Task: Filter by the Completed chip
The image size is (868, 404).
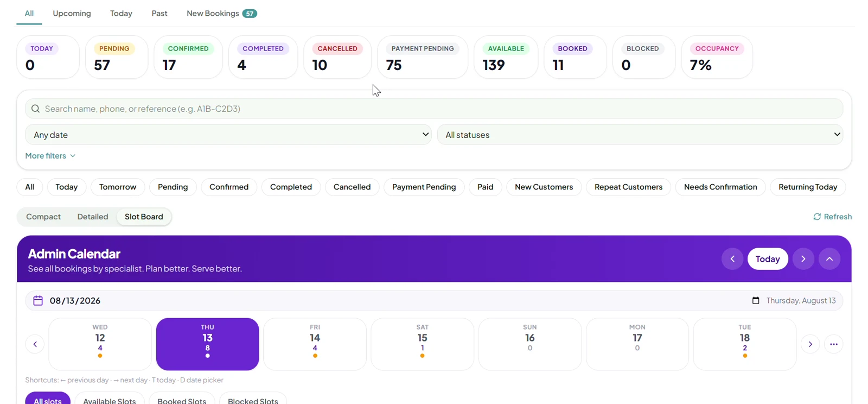Action: (291, 187)
